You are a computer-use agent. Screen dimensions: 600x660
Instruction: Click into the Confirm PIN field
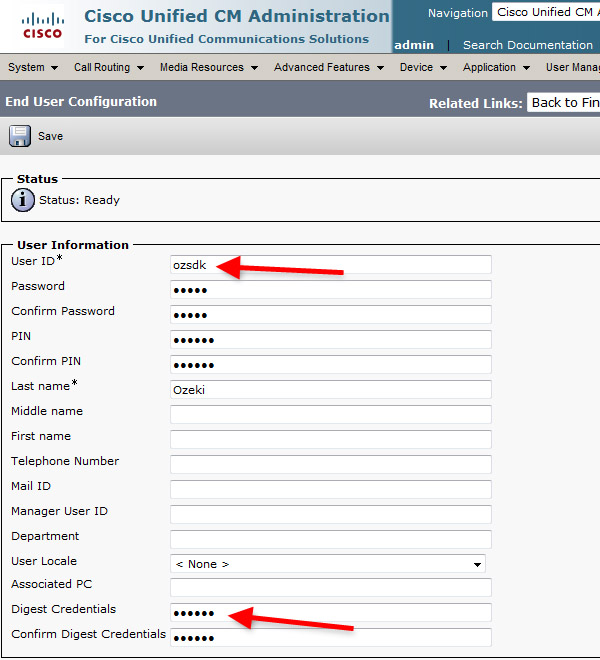click(331, 365)
